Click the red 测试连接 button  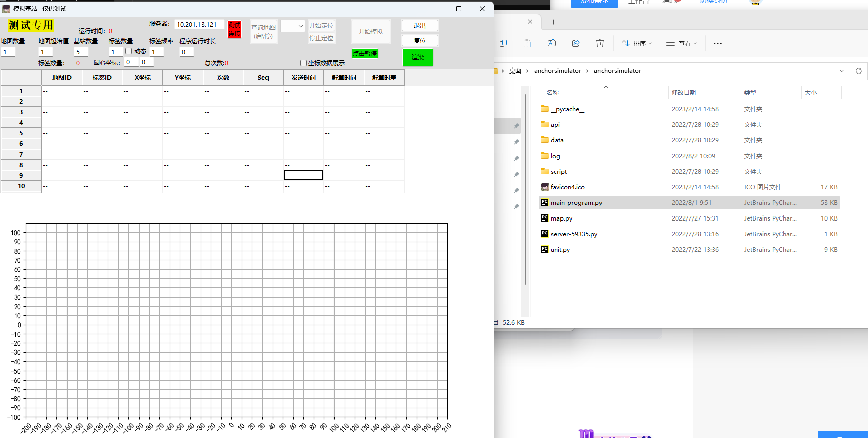coord(234,29)
